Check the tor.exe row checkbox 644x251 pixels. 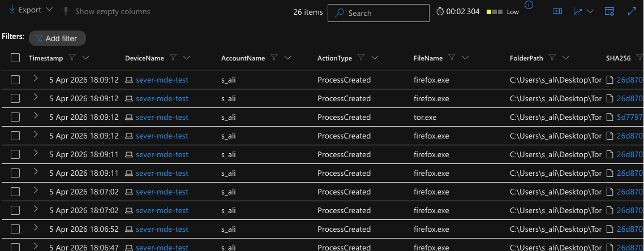[x=15, y=118]
